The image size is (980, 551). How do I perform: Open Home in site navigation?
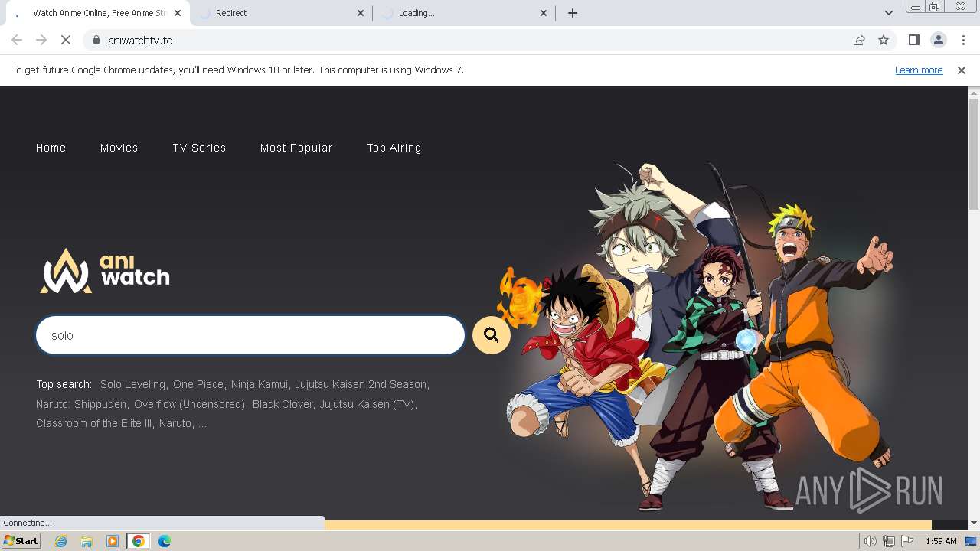[51, 148]
